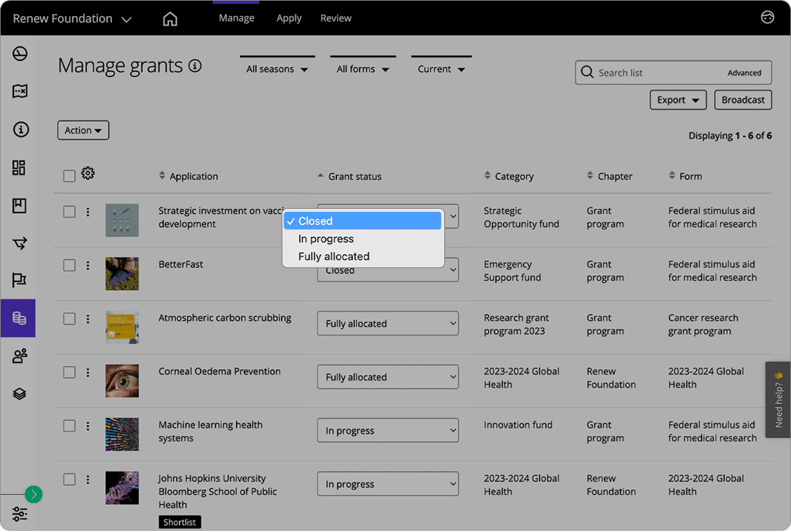The image size is (791, 532).
Task: Open the info section in the sidebar
Action: click(19, 129)
